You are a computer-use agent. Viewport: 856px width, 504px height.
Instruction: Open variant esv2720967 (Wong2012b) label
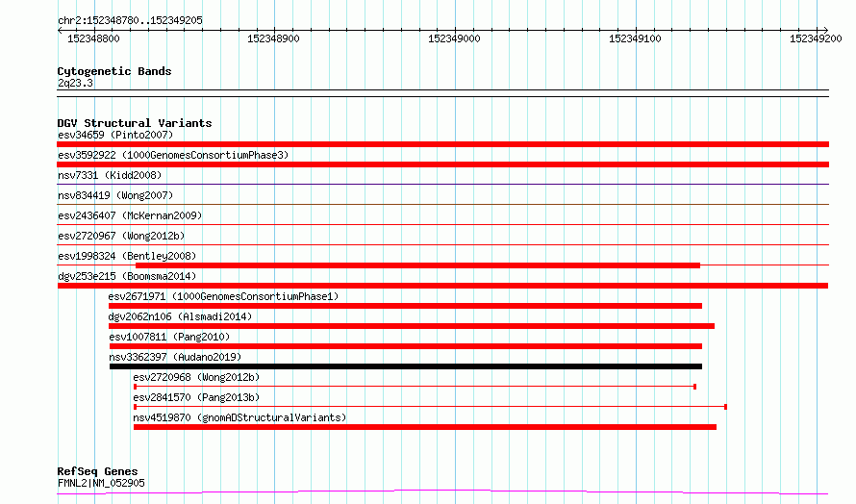tap(121, 236)
